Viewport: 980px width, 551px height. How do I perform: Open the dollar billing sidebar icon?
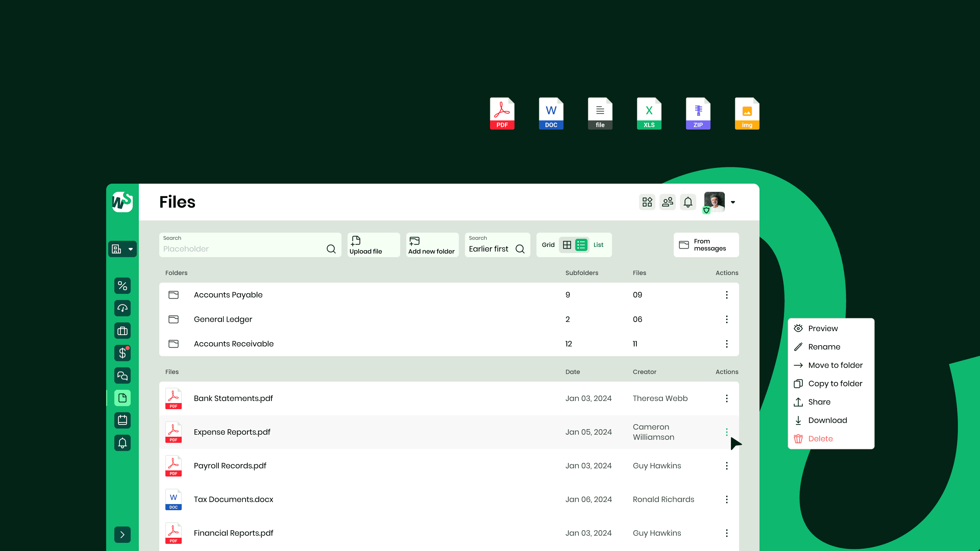pos(122,353)
